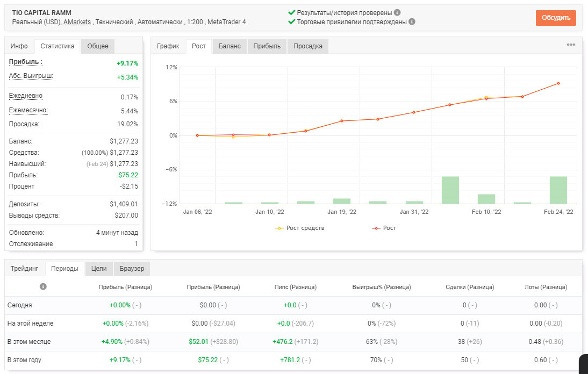Show the Просадка chart tab
This screenshot has width=588, height=374.
click(308, 46)
